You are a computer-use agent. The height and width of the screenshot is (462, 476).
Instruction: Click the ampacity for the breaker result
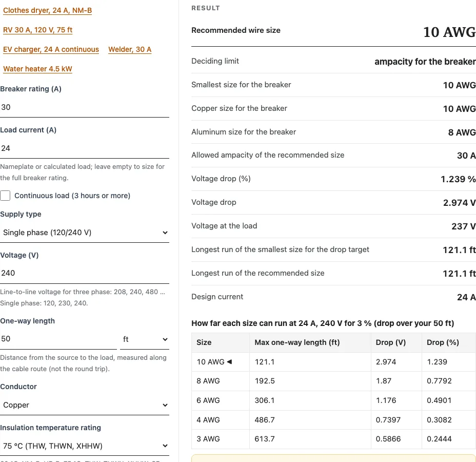pyautogui.click(x=425, y=62)
